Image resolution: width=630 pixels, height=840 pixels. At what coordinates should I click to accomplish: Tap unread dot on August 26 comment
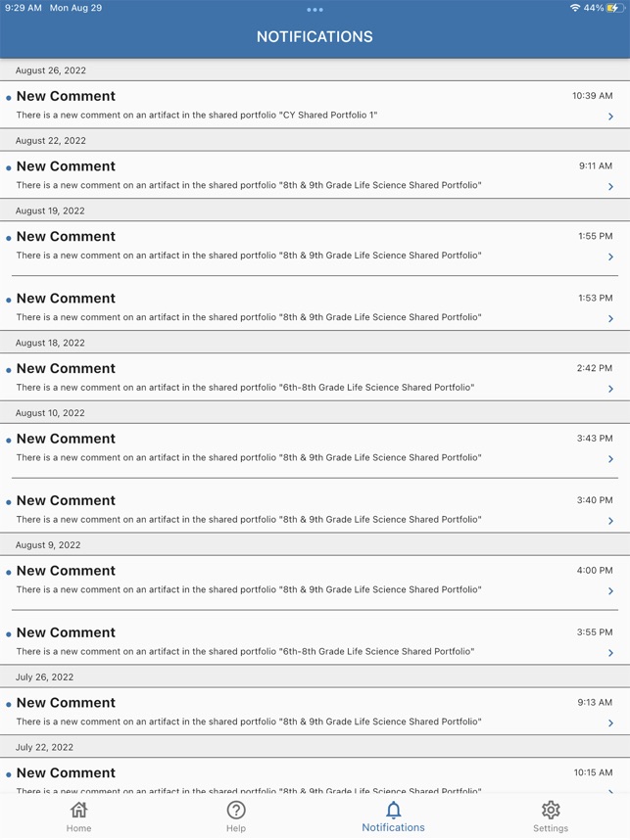pos(9,98)
